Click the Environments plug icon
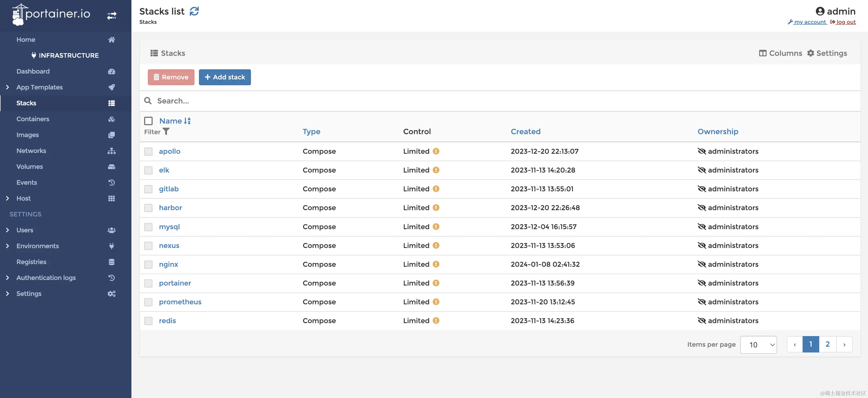Image resolution: width=868 pixels, height=398 pixels. coord(112,246)
